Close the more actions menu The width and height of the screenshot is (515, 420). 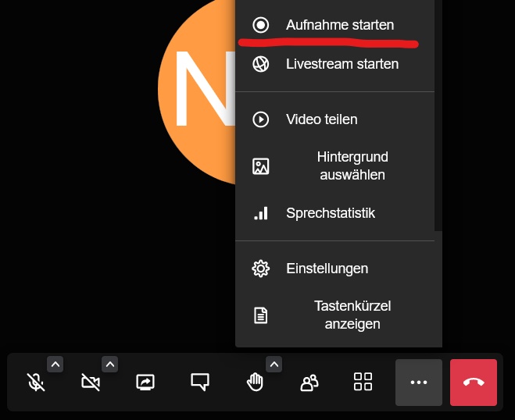click(419, 383)
